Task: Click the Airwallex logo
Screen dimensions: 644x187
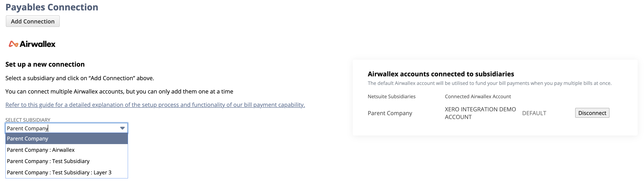Action: point(32,44)
